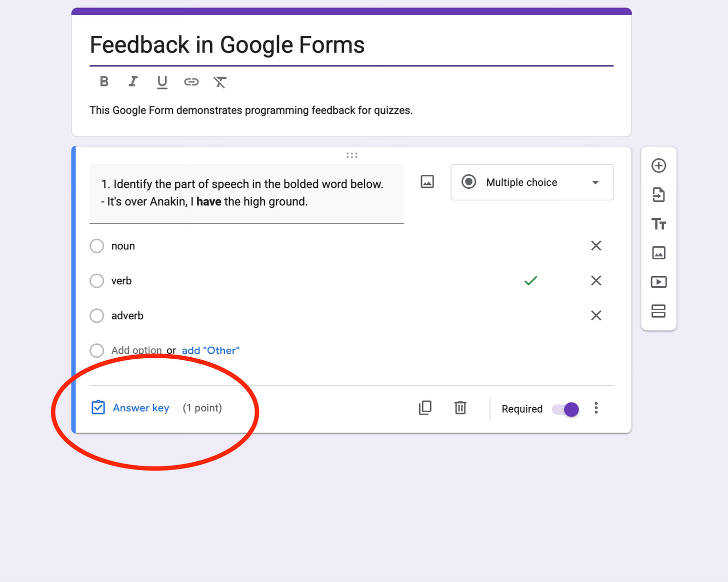
Task: Click the noun option text
Action: [123, 246]
